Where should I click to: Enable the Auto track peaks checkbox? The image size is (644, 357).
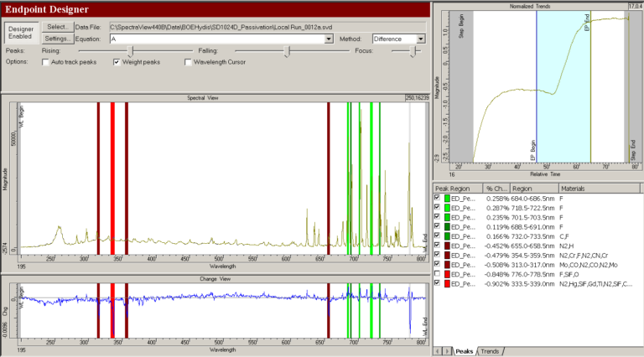(x=46, y=62)
